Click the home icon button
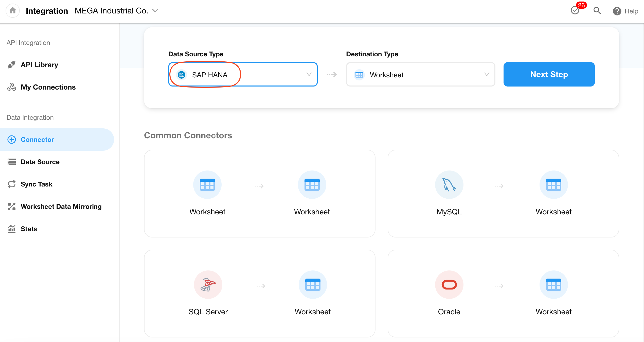644x342 pixels. tap(13, 11)
